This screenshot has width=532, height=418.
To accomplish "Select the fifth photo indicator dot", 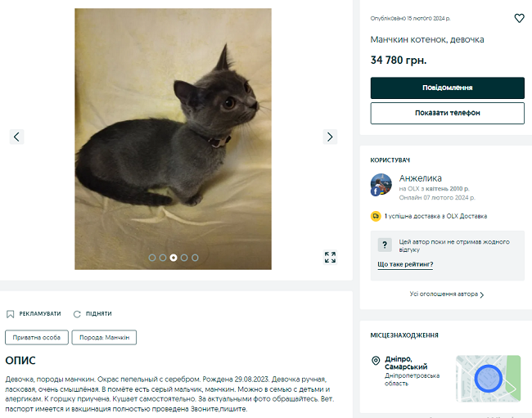I will 195,258.
